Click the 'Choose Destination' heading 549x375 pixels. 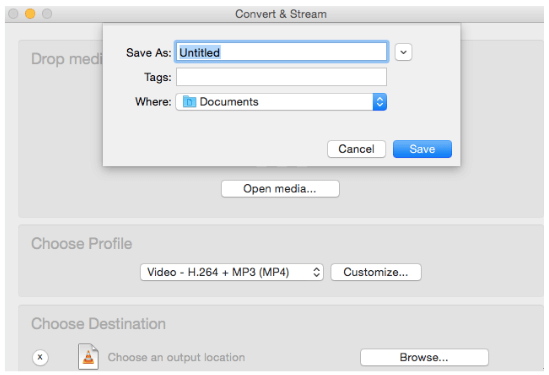tap(98, 324)
